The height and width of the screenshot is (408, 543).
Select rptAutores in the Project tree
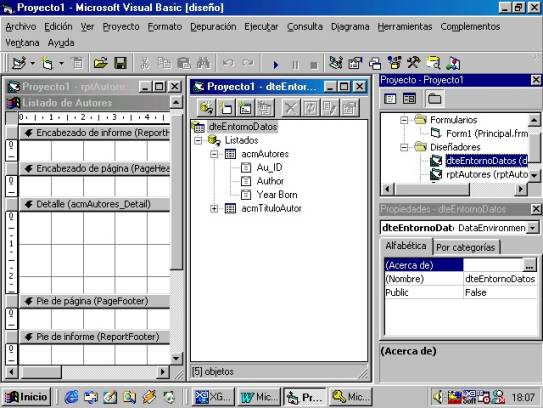[487, 174]
